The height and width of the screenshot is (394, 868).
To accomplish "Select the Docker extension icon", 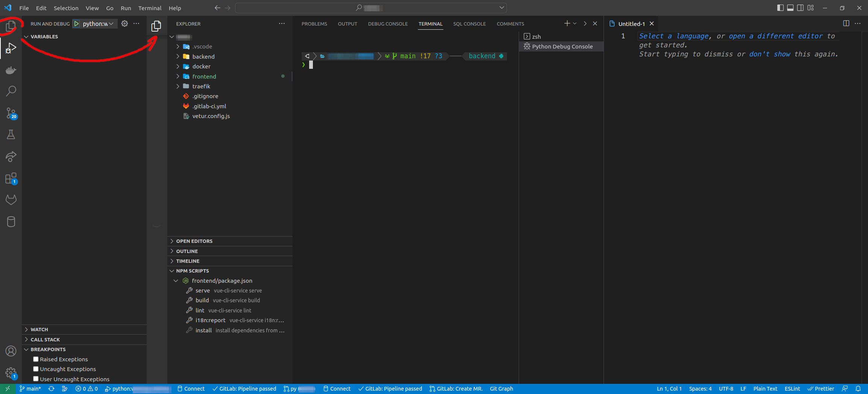I will tap(11, 70).
